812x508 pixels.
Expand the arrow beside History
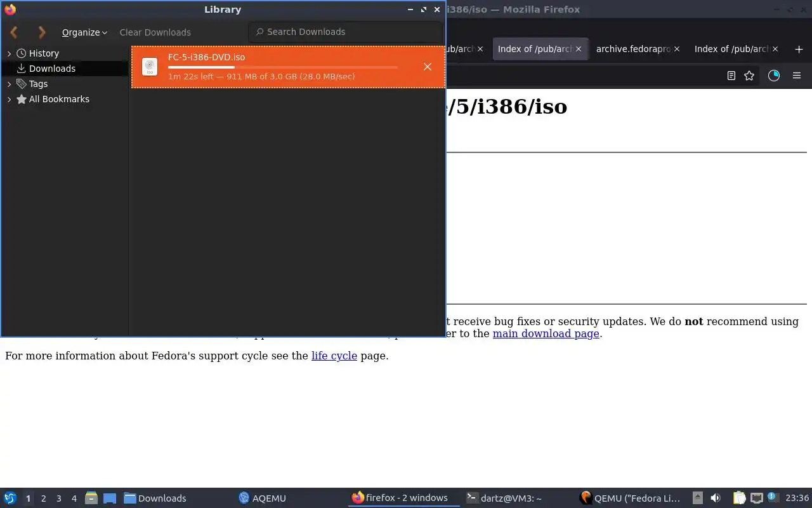pos(9,53)
